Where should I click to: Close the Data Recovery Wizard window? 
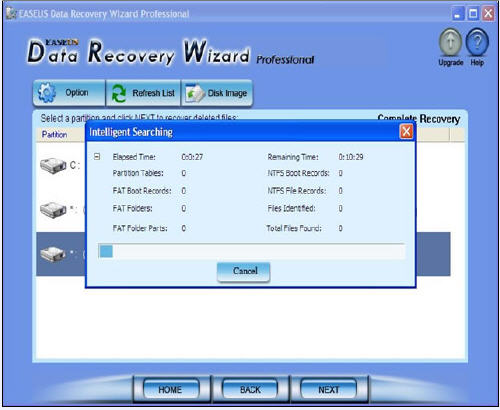point(488,14)
